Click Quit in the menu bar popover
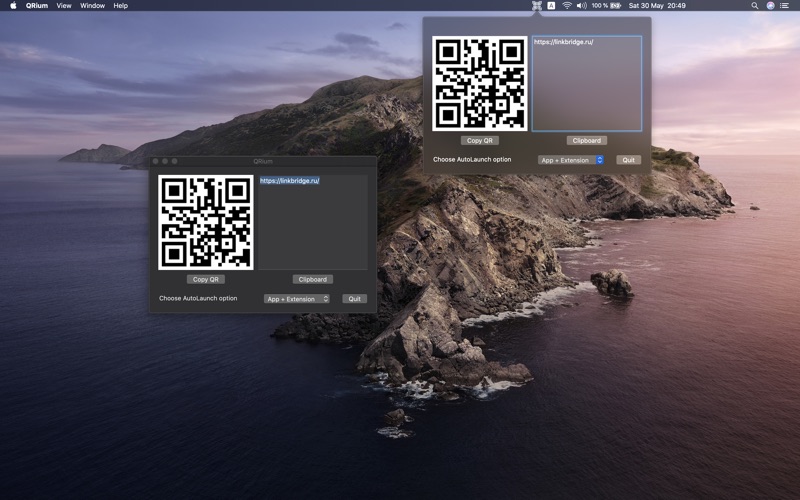This screenshot has width=800, height=500. pos(629,160)
